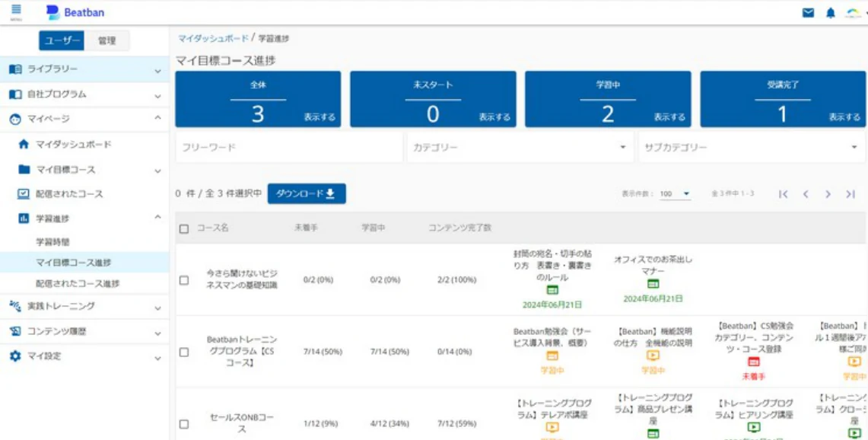Click green icon under オフィスでのお茶出しマナー
This screenshot has height=440, width=868.
(653, 284)
